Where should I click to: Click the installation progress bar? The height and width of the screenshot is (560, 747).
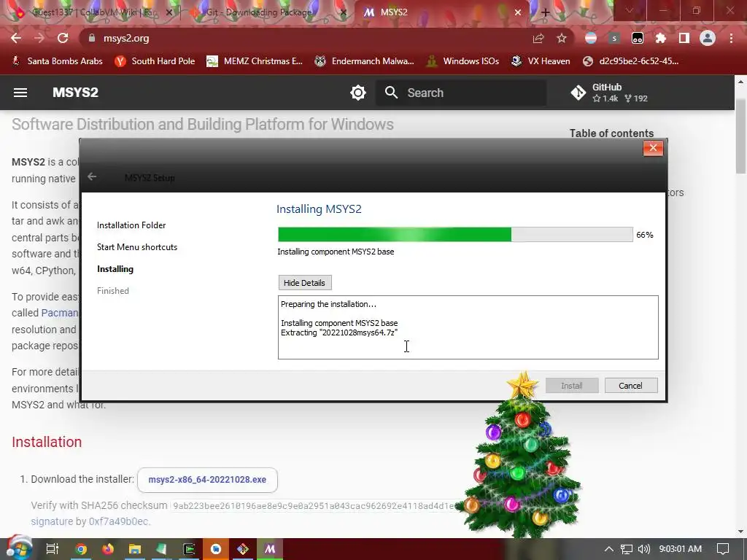[455, 235]
